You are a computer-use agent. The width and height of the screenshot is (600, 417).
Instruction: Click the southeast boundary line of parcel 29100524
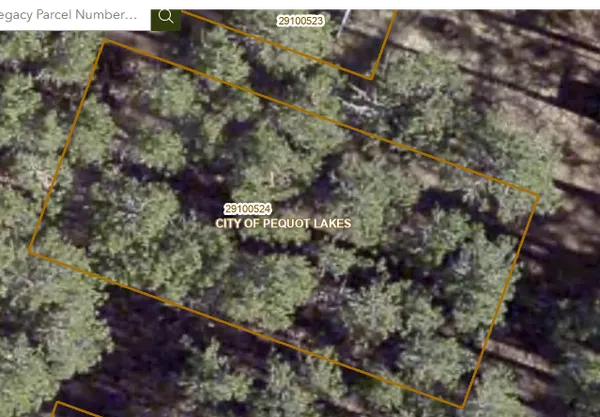[x=501, y=300]
